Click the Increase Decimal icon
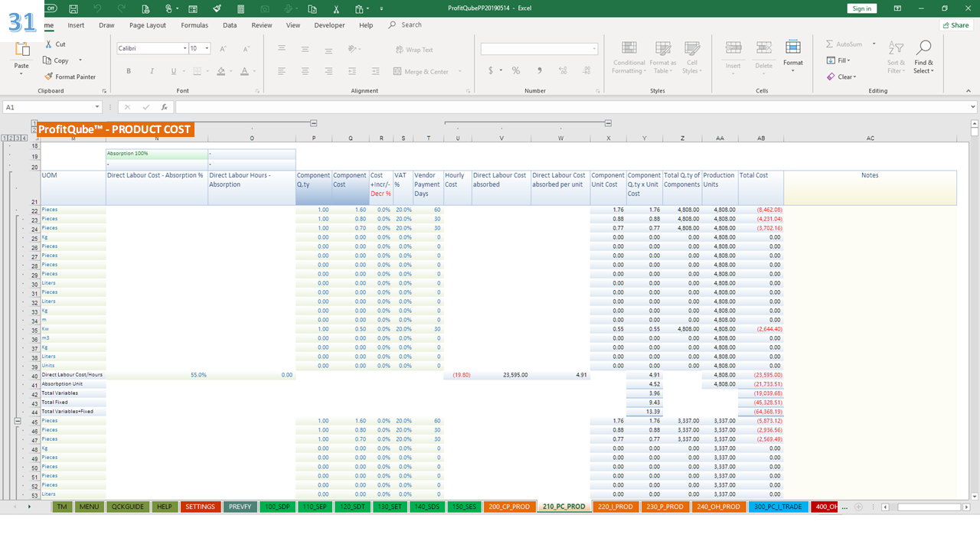The height and width of the screenshot is (551, 980). click(x=563, y=70)
